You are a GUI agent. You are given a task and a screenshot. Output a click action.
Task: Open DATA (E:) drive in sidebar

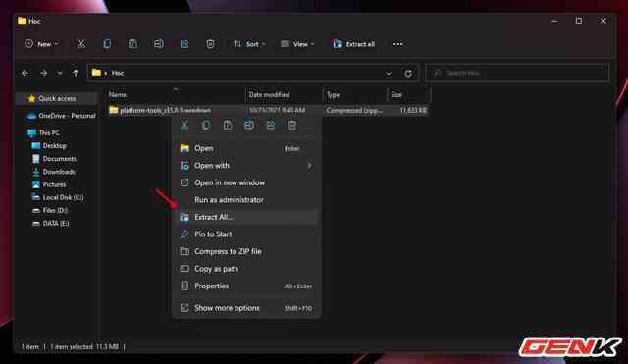[x=50, y=223]
